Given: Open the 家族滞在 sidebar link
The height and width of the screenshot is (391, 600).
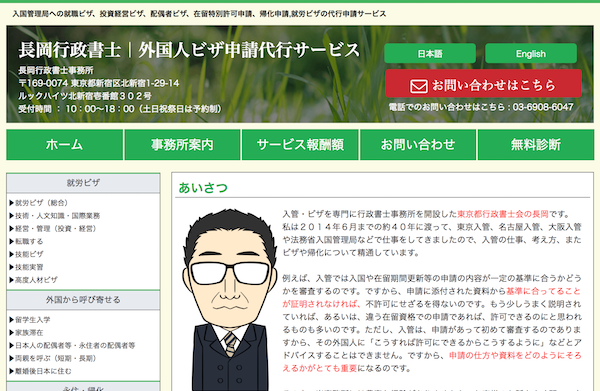Looking at the screenshot, I should coord(26,332).
